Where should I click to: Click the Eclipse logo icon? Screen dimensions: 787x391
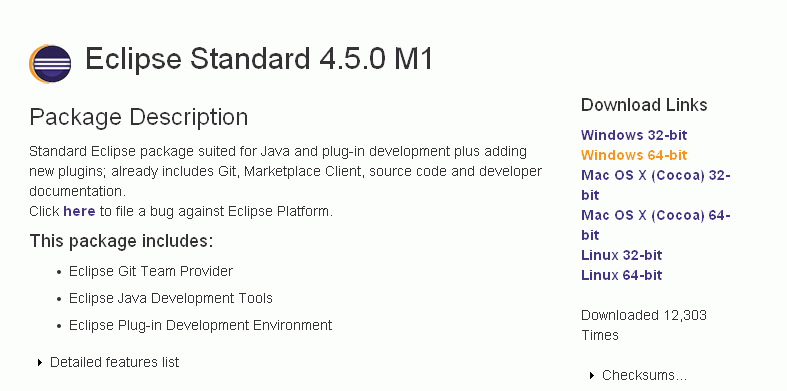pyautogui.click(x=50, y=63)
